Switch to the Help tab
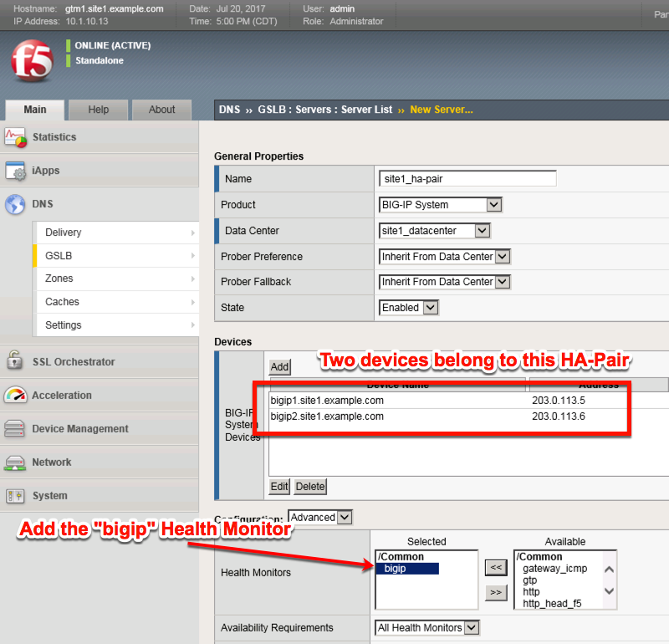Viewport: 669px width, 644px height. click(98, 110)
